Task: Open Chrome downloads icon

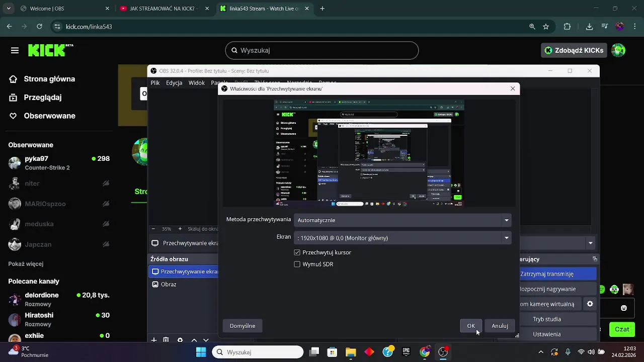Action: (590, 27)
